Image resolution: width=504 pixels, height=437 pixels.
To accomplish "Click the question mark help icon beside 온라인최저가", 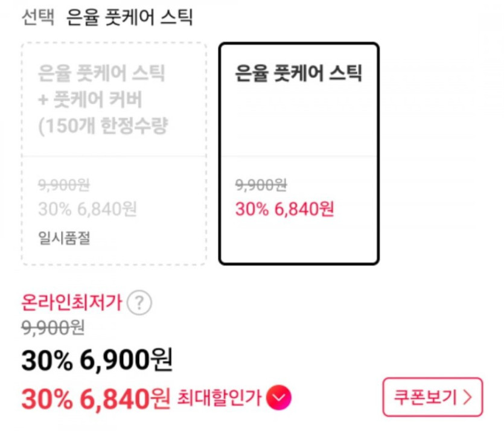I will [x=139, y=302].
